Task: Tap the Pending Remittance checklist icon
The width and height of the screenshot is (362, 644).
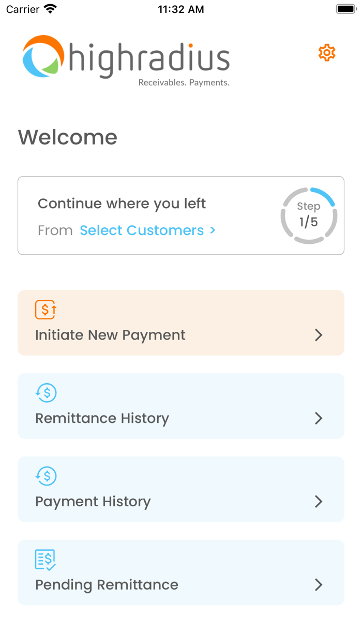Action: pyautogui.click(x=46, y=560)
